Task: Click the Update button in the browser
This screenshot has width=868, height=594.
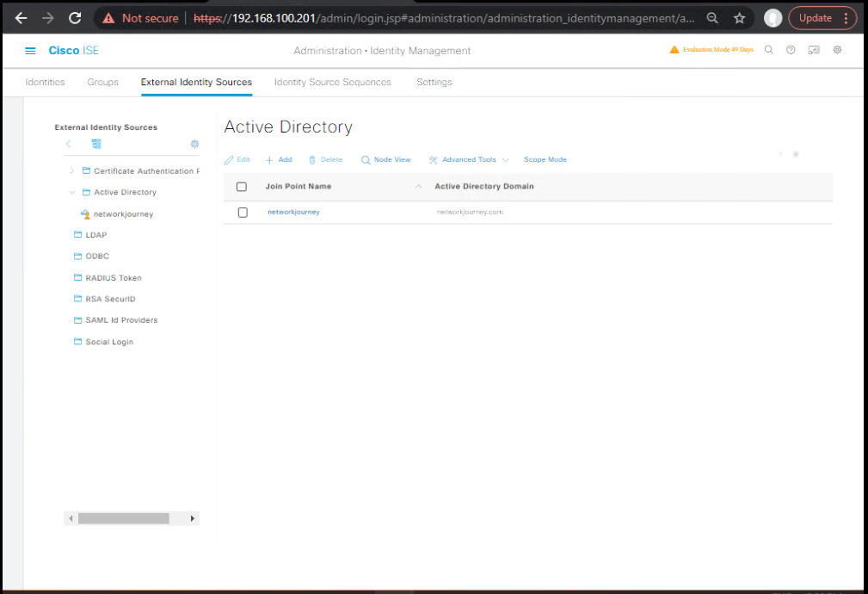Action: coord(815,18)
